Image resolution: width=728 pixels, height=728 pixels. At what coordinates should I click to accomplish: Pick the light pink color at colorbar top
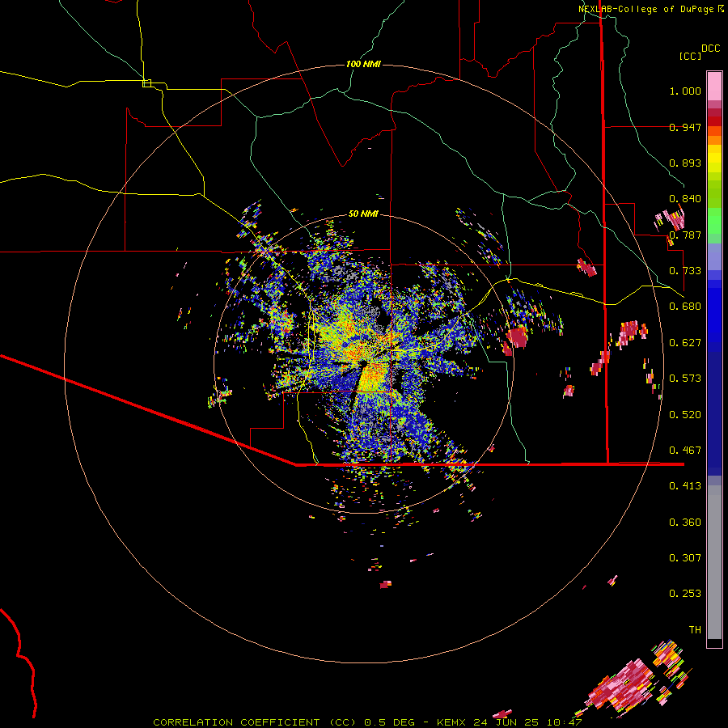714,86
